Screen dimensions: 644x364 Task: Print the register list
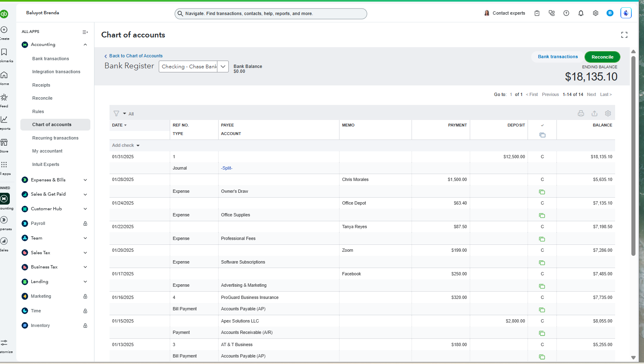[581, 113]
